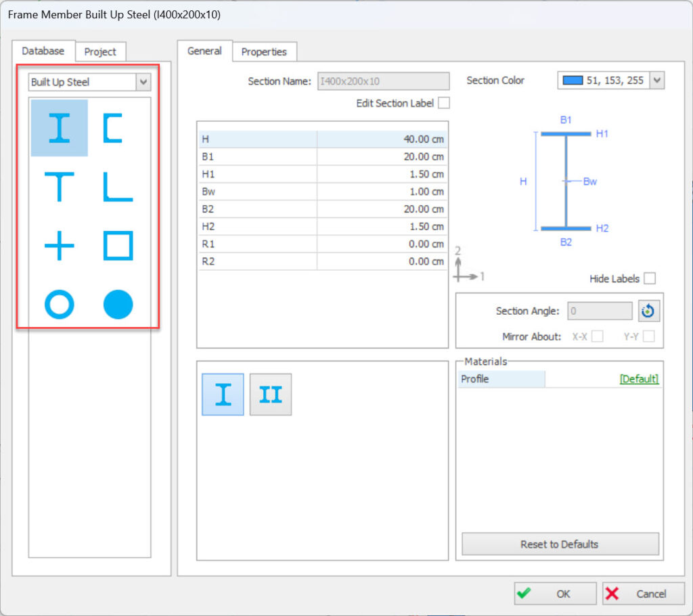Toggle the Hide Labels checkbox
693x616 pixels.
click(650, 278)
